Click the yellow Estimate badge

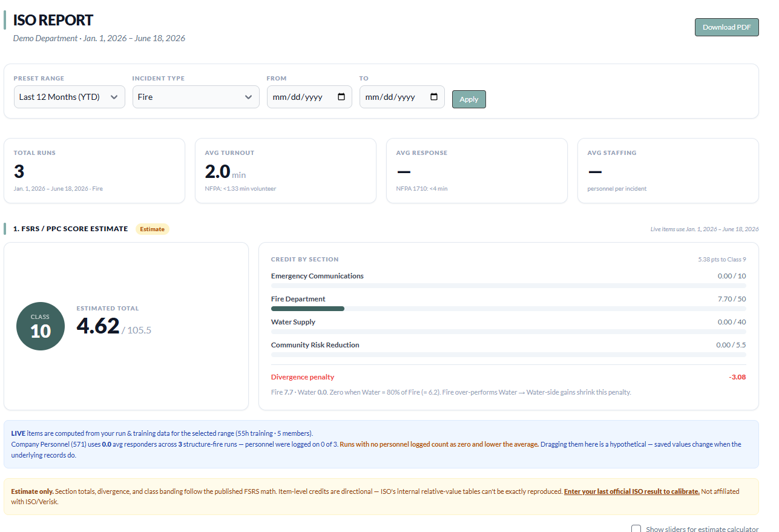point(152,229)
